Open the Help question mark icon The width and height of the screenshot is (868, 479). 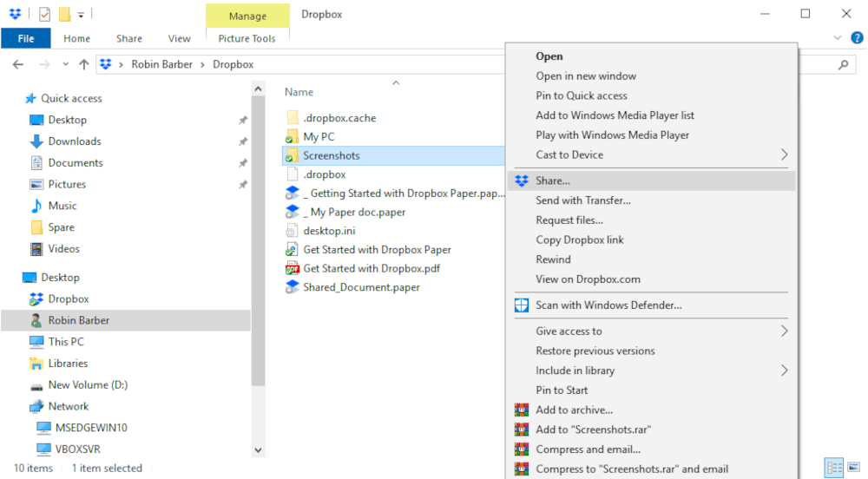pyautogui.click(x=857, y=37)
